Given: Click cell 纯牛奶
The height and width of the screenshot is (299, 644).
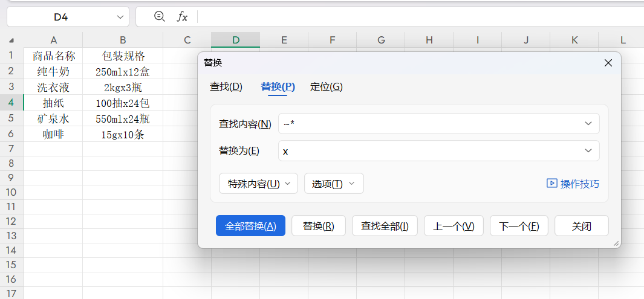Looking at the screenshot, I should [53, 71].
